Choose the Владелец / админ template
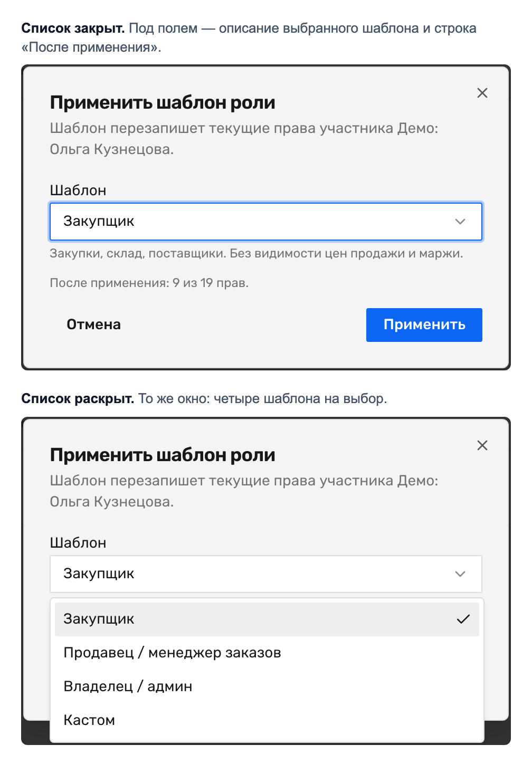 267,687
